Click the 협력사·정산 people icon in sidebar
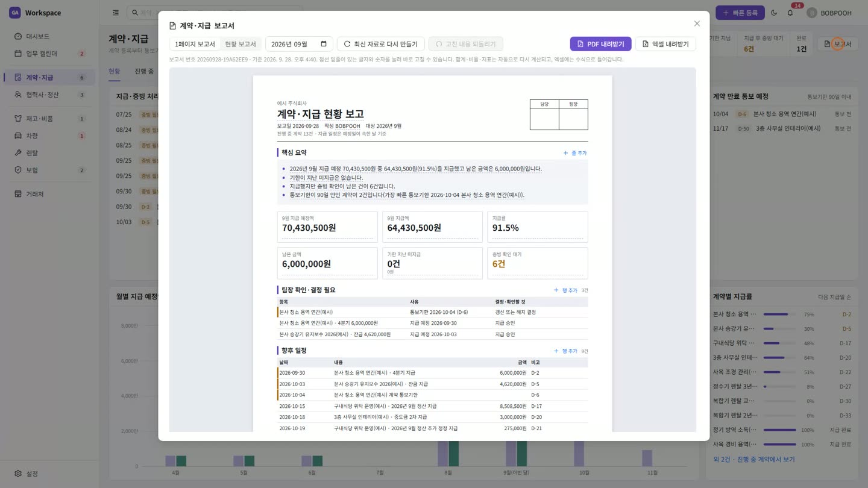Image resolution: width=868 pixels, height=488 pixels. [18, 95]
